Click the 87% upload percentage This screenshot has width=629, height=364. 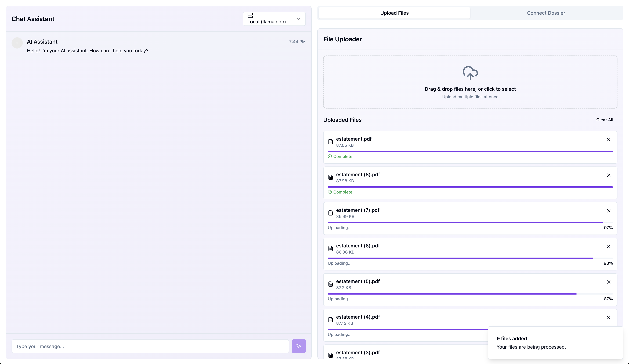coord(608,299)
